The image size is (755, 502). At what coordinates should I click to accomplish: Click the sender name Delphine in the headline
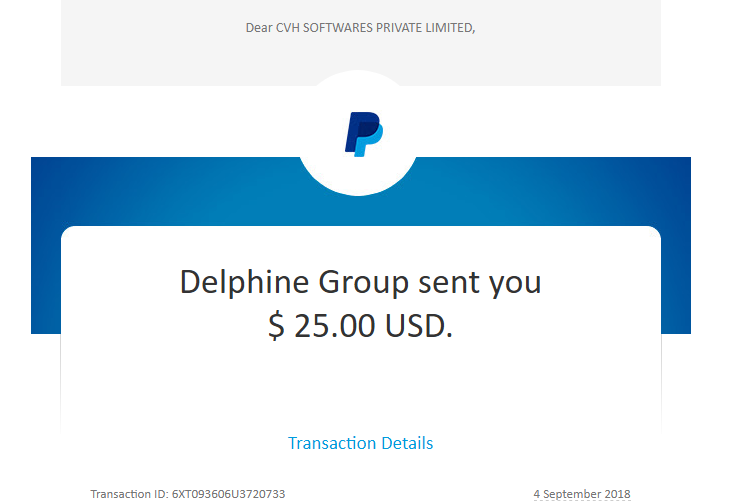pos(244,283)
